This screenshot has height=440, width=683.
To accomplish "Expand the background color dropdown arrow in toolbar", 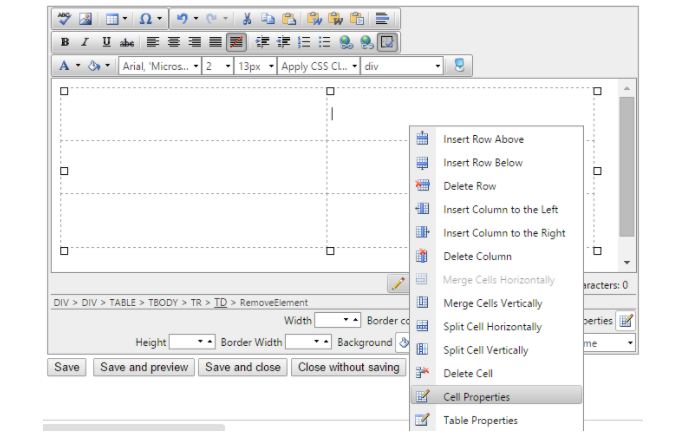I will click(108, 66).
